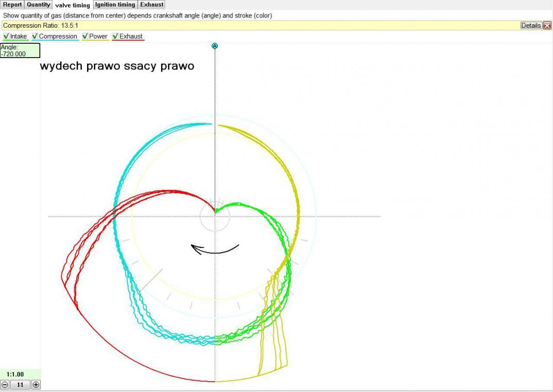Image resolution: width=553 pixels, height=392 pixels.
Task: Open the Report tab
Action: [12, 5]
